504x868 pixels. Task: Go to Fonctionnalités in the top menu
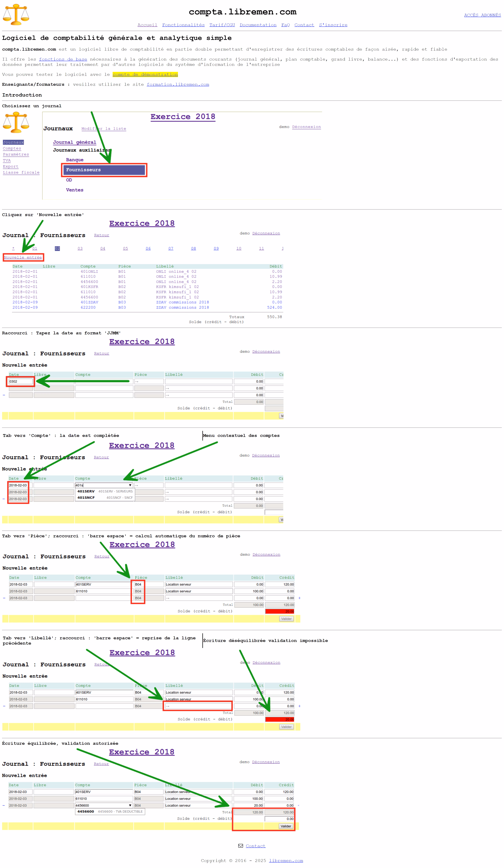click(183, 25)
